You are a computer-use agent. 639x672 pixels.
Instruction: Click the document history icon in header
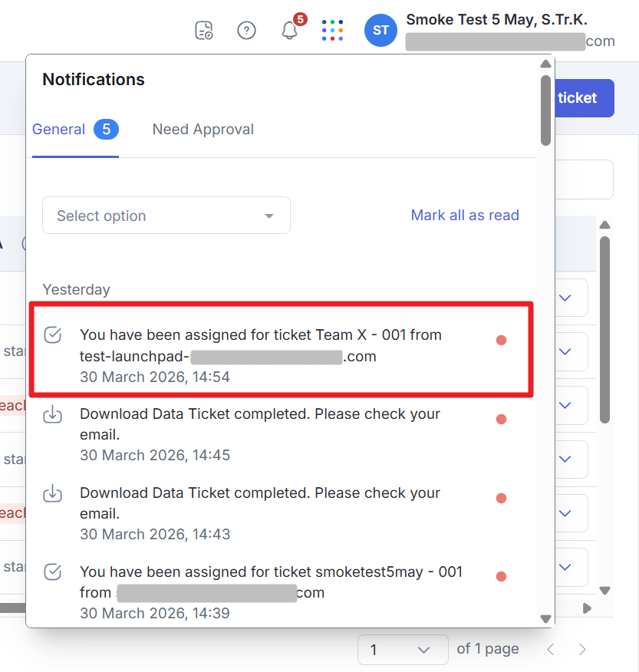[x=203, y=31]
